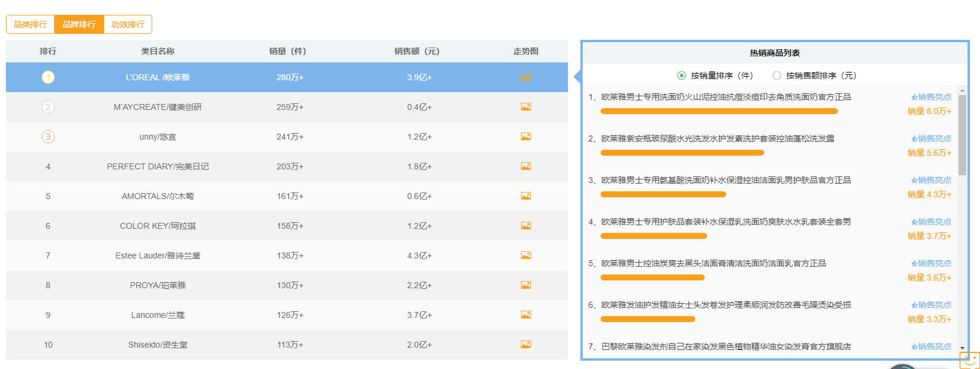Show trend chart for unny brand

526,137
